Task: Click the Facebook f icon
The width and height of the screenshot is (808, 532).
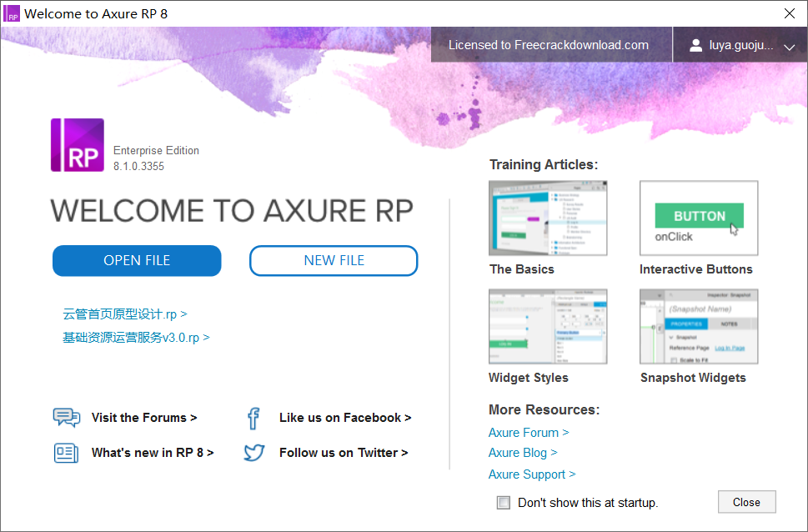Action: tap(253, 418)
